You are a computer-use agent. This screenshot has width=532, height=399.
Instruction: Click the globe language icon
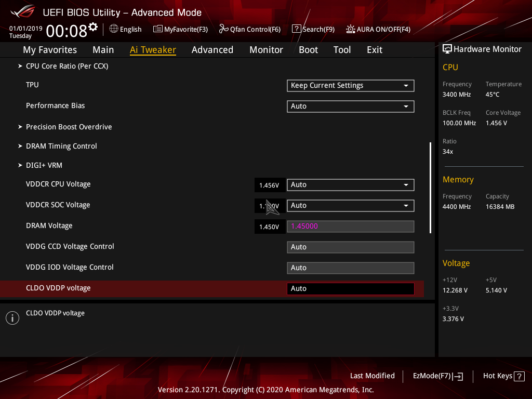[114, 29]
